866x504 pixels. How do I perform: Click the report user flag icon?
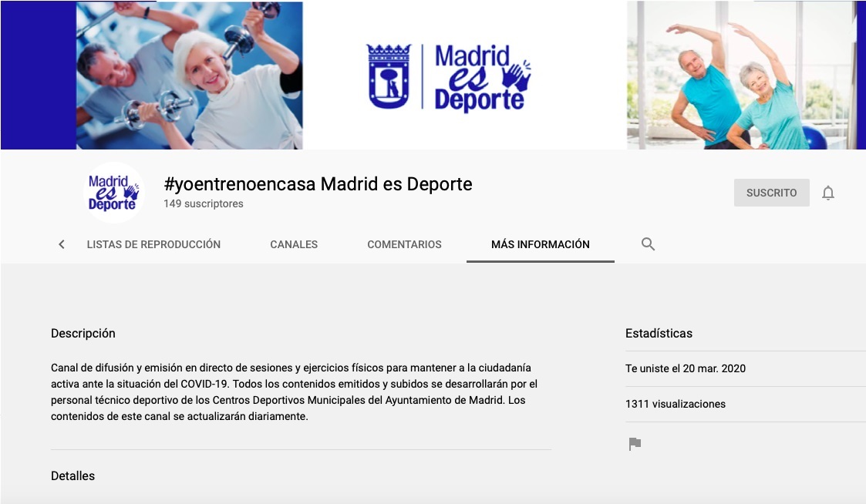coord(635,444)
